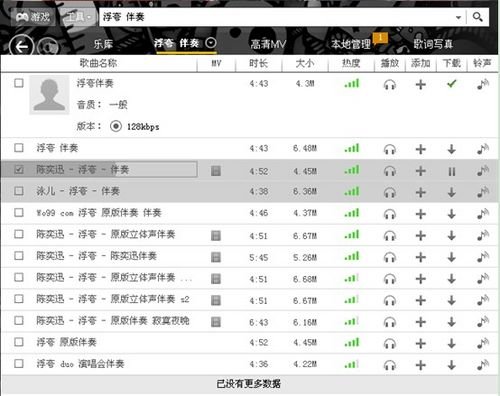Open MV for 原版伴奏 寂寞夜晚 row
Screen dimensions: 500x396
[216, 322]
